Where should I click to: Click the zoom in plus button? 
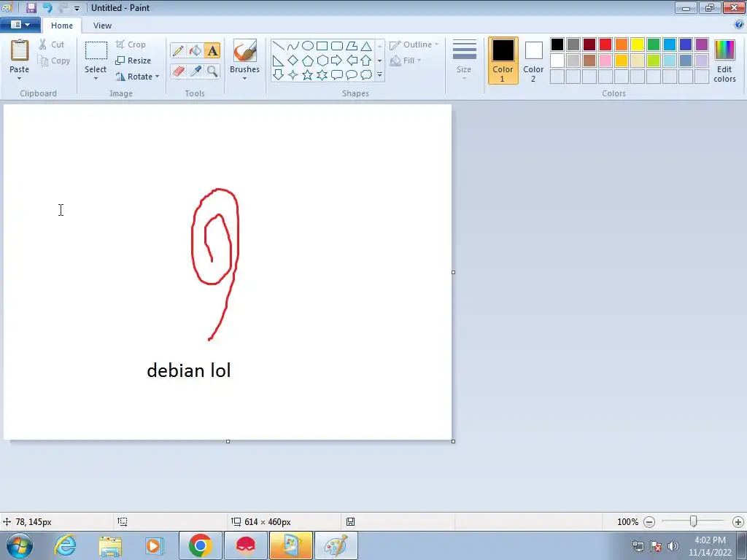click(x=738, y=522)
